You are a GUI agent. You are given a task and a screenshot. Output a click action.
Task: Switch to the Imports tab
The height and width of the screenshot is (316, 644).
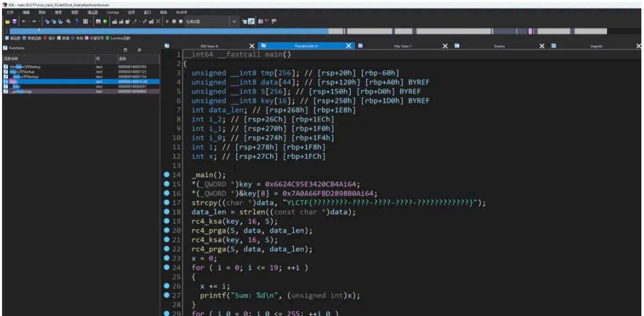(x=596, y=46)
